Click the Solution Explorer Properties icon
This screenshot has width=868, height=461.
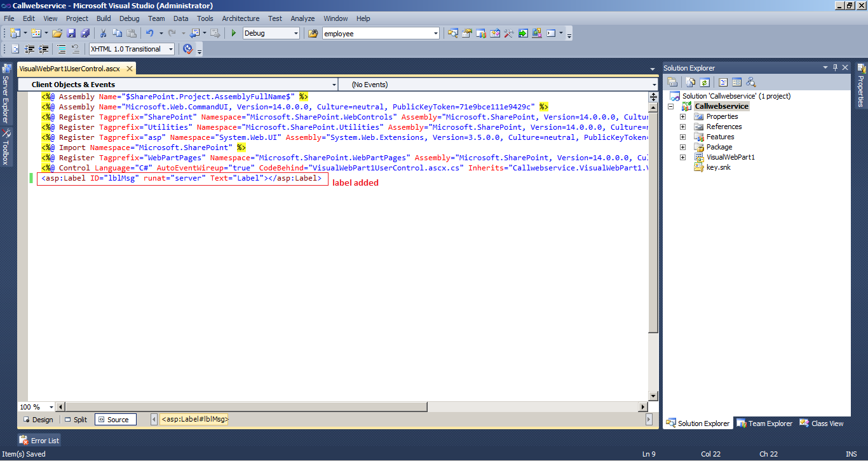click(x=672, y=82)
